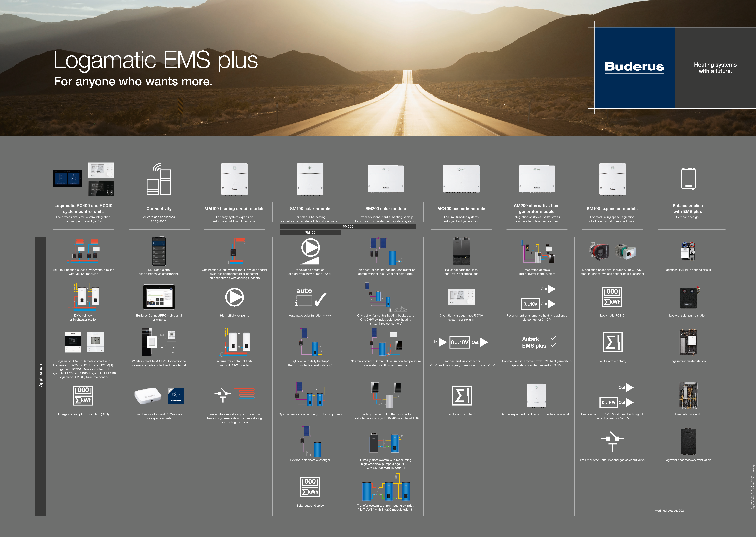Click the kWh icon above Logamatic RC310 label
The width and height of the screenshot is (756, 537).
point(612,297)
